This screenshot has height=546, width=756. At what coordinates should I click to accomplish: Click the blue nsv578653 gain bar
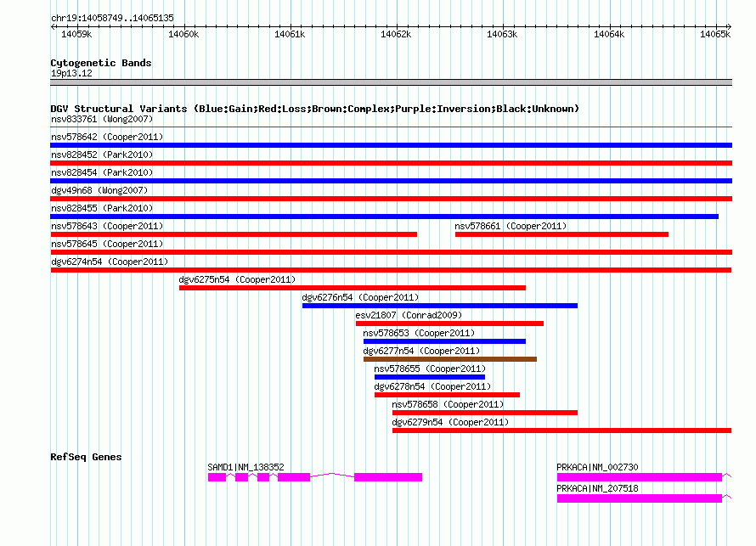tap(444, 341)
